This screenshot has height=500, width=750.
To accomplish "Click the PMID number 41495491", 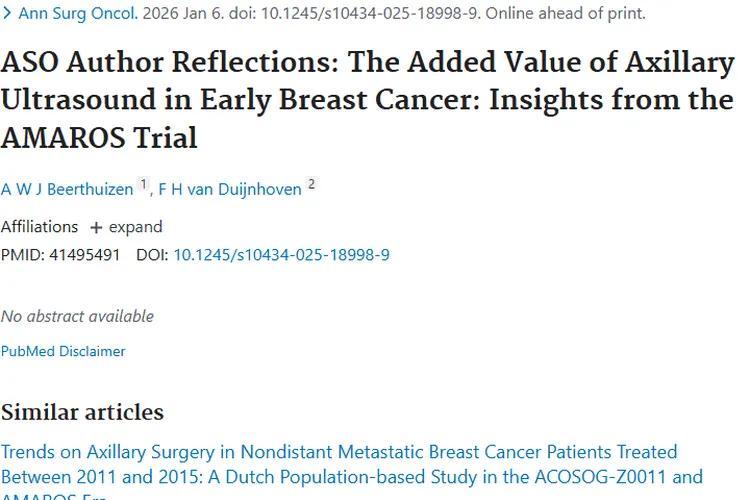I will (x=83, y=255).
